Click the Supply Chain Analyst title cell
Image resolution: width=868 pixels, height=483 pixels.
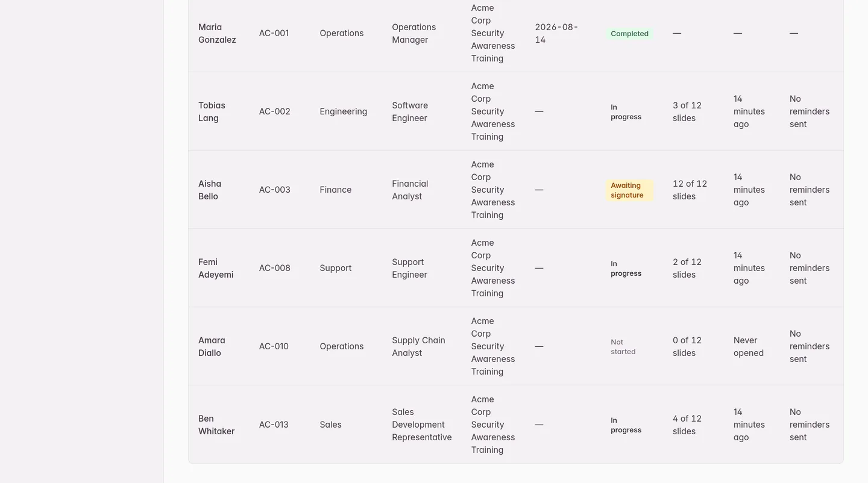(x=418, y=346)
